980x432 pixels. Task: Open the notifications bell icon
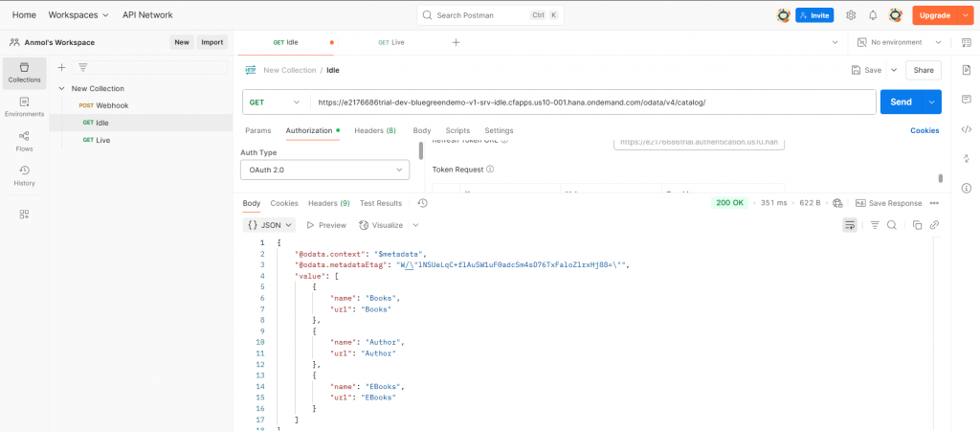point(873,15)
